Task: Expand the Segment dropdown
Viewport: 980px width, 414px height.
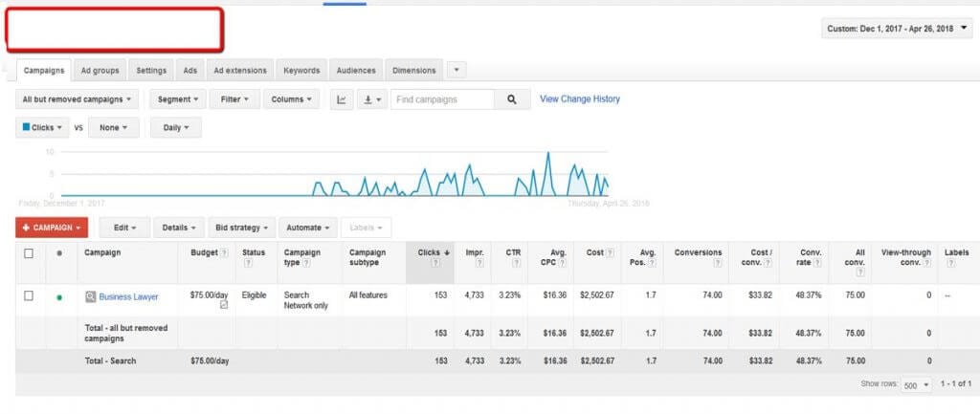Action: coord(178,99)
